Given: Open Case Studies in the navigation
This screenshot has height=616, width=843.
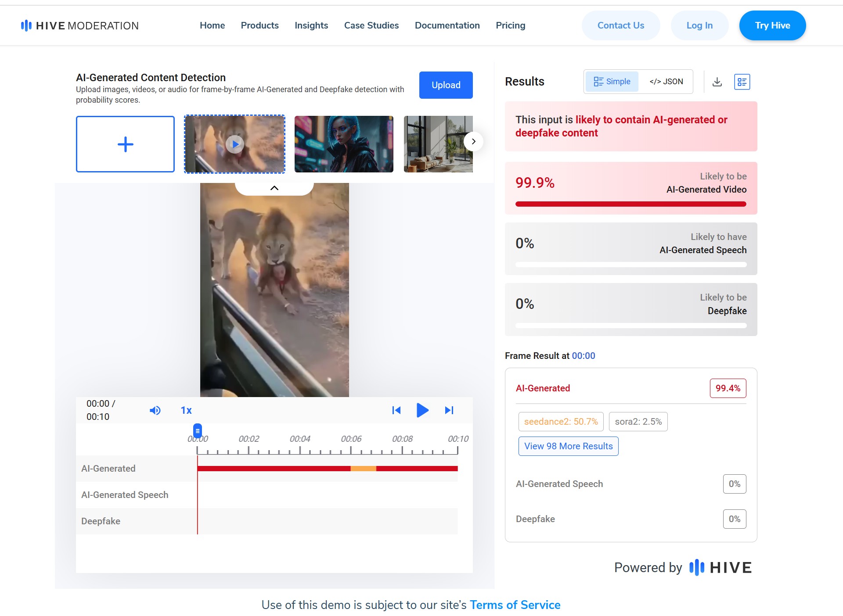Looking at the screenshot, I should tap(371, 25).
